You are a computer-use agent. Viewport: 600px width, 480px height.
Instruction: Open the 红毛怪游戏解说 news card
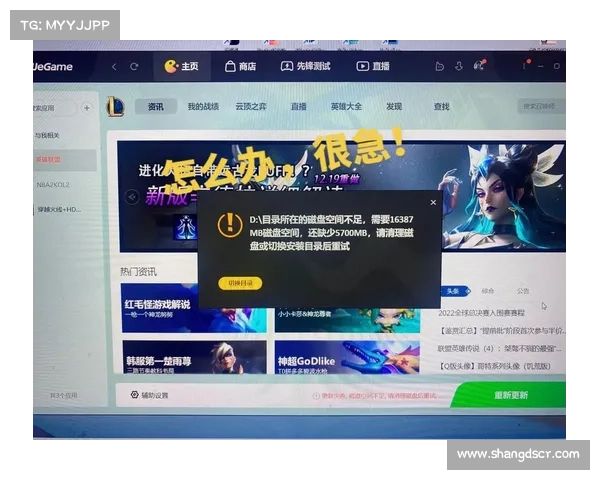[x=194, y=308]
